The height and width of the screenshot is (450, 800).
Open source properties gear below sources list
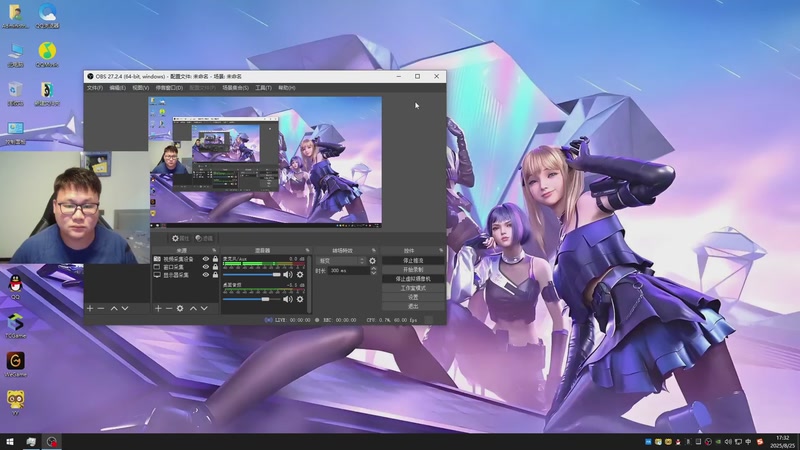click(x=180, y=309)
